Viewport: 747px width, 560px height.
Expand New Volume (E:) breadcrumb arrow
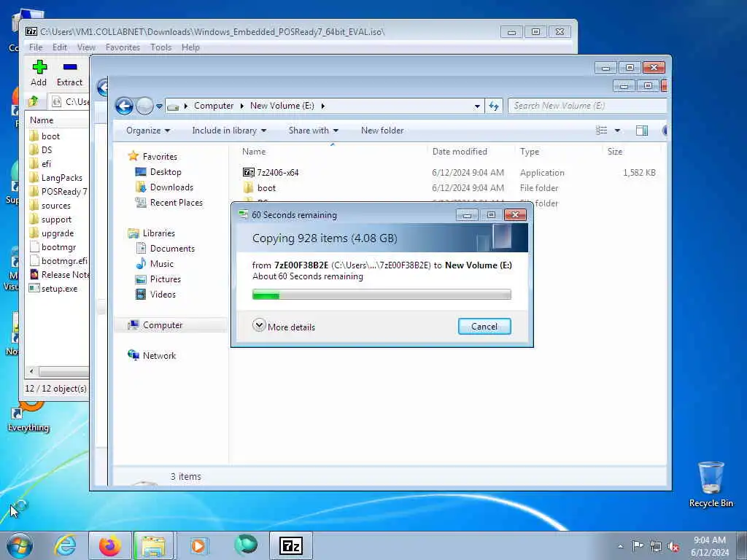pos(322,106)
